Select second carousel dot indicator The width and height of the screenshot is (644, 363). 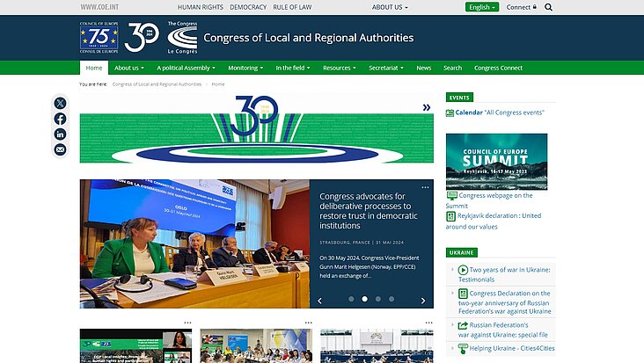[x=365, y=299]
